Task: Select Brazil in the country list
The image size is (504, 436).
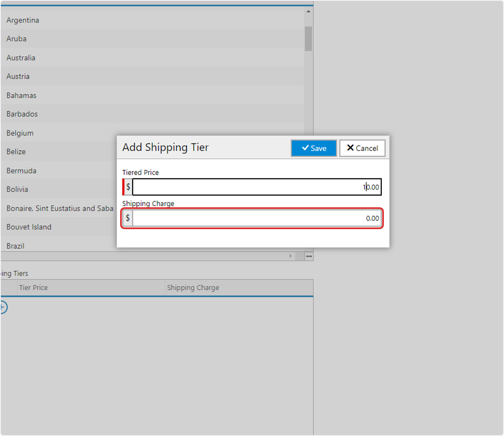Action: pyautogui.click(x=59, y=244)
